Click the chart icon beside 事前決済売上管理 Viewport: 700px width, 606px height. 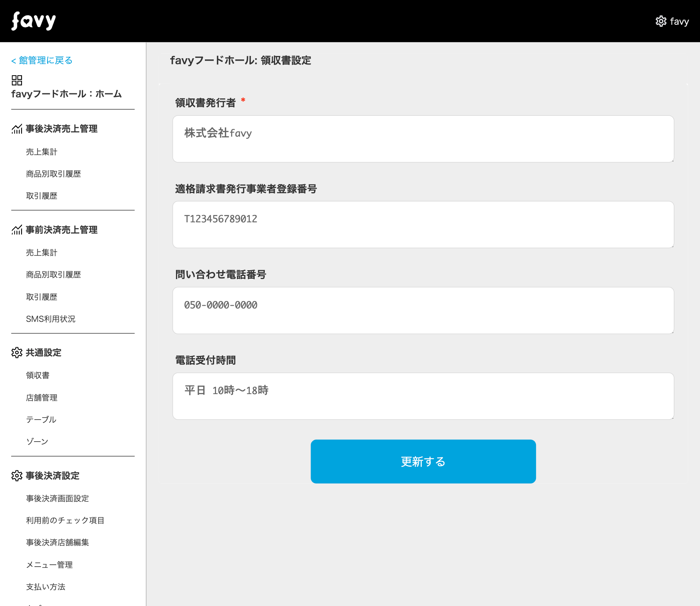pos(17,230)
